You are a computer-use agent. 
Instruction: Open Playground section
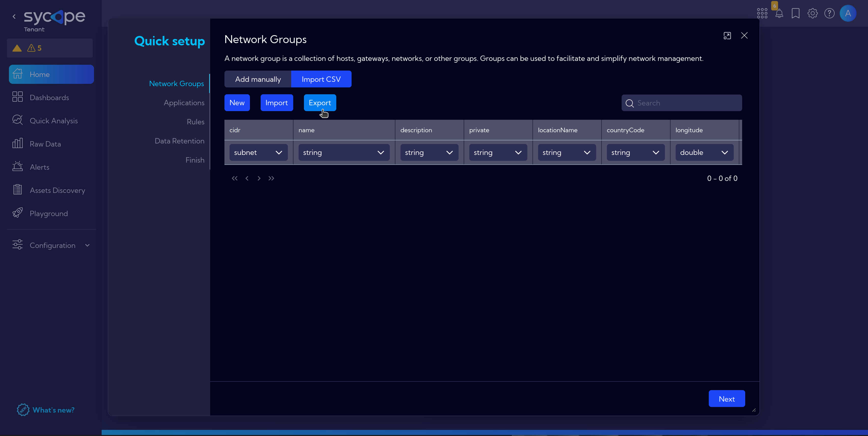coord(48,213)
